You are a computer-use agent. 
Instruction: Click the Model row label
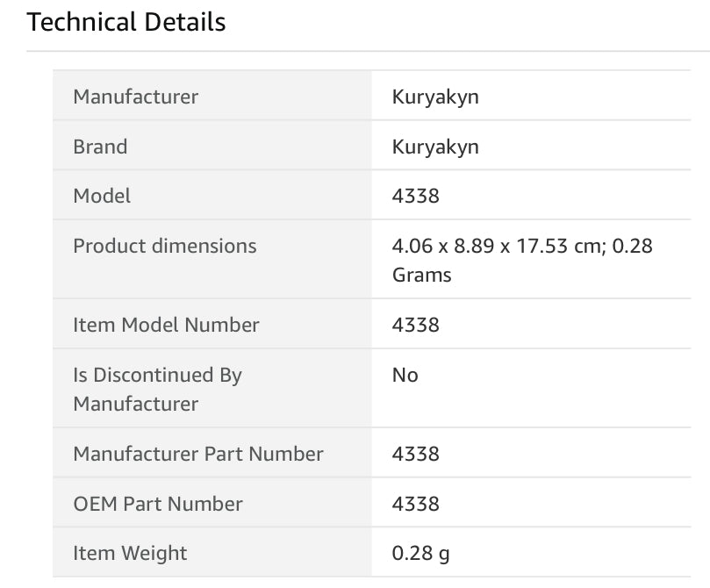pyautogui.click(x=102, y=196)
